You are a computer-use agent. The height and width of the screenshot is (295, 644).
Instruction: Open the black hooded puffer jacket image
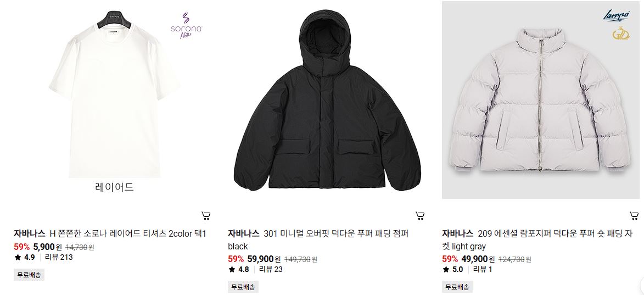(326, 100)
